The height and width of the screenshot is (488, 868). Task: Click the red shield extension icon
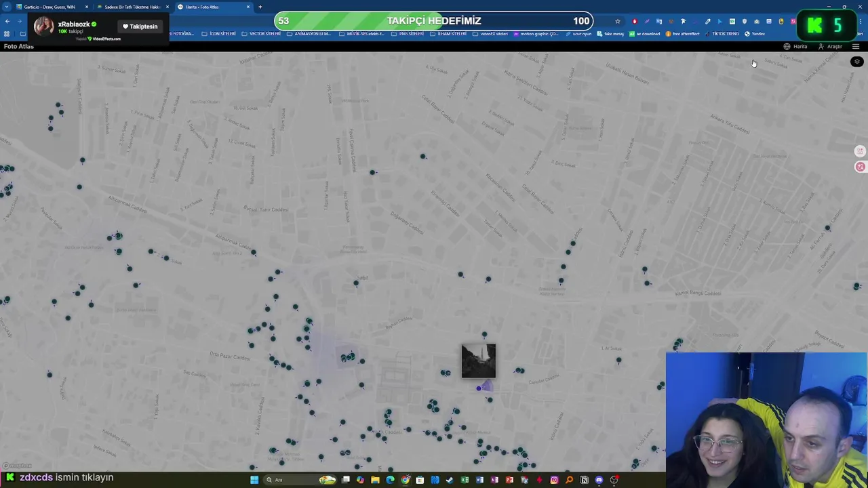tap(635, 21)
